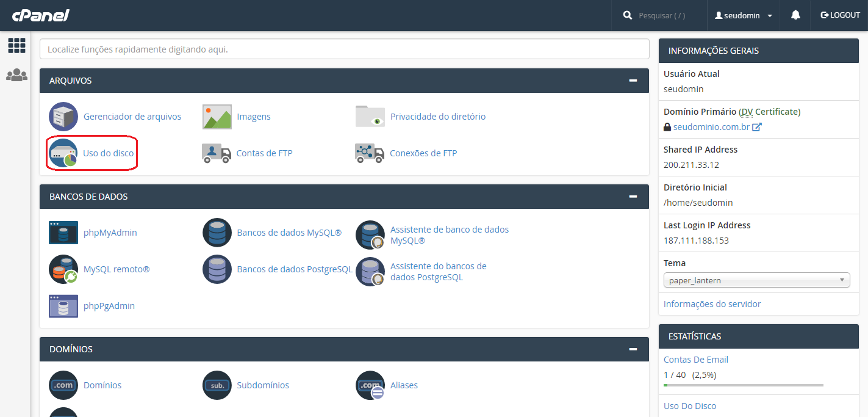Click the Domínios .com icon
The image size is (868, 417).
tap(63, 385)
